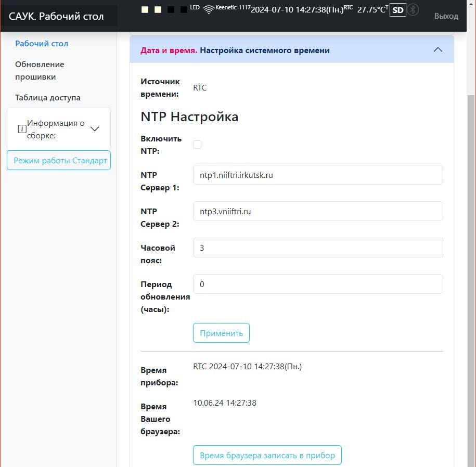The width and height of the screenshot is (476, 467).
Task: Expand the Информация о сборке chevron
Action: point(95,129)
